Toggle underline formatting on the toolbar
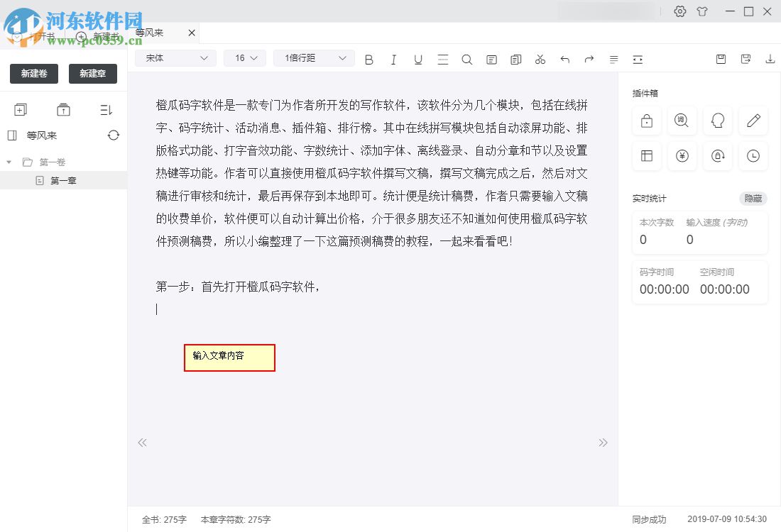 click(x=418, y=60)
